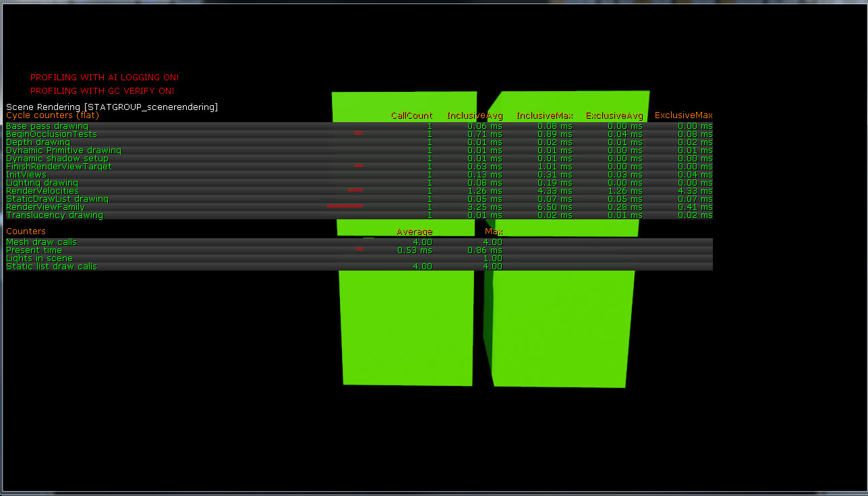Screen dimensions: 868x496
Task: Collapse the Cycle counters (flat) section
Action: point(52,115)
